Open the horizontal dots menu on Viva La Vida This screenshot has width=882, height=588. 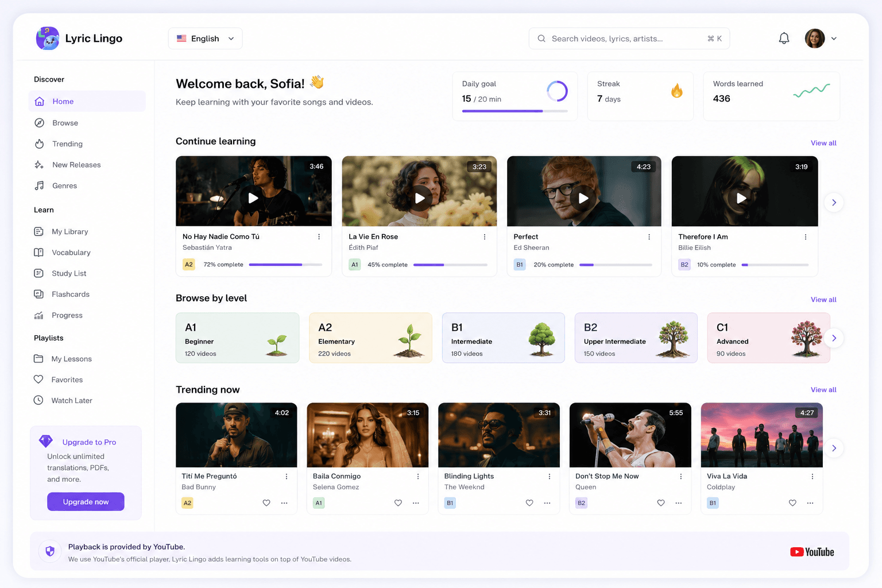tap(810, 503)
